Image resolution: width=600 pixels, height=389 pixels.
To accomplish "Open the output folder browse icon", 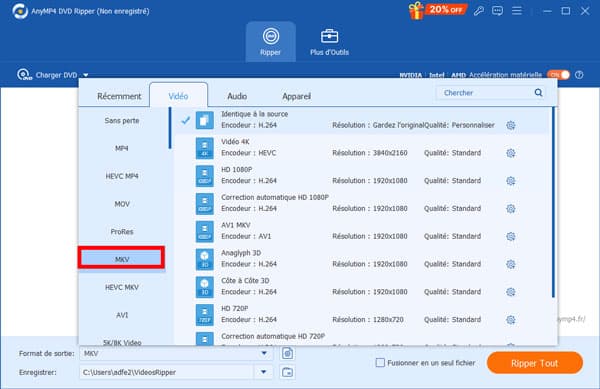I will 287,372.
